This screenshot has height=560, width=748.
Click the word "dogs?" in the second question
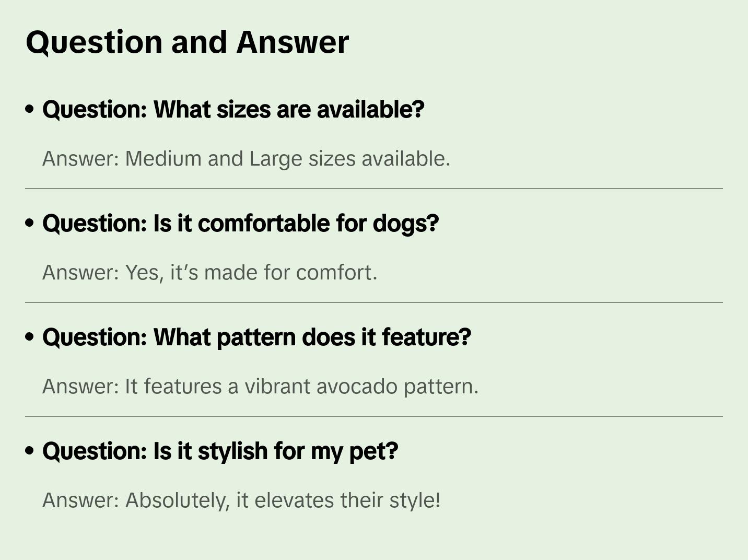(x=406, y=224)
